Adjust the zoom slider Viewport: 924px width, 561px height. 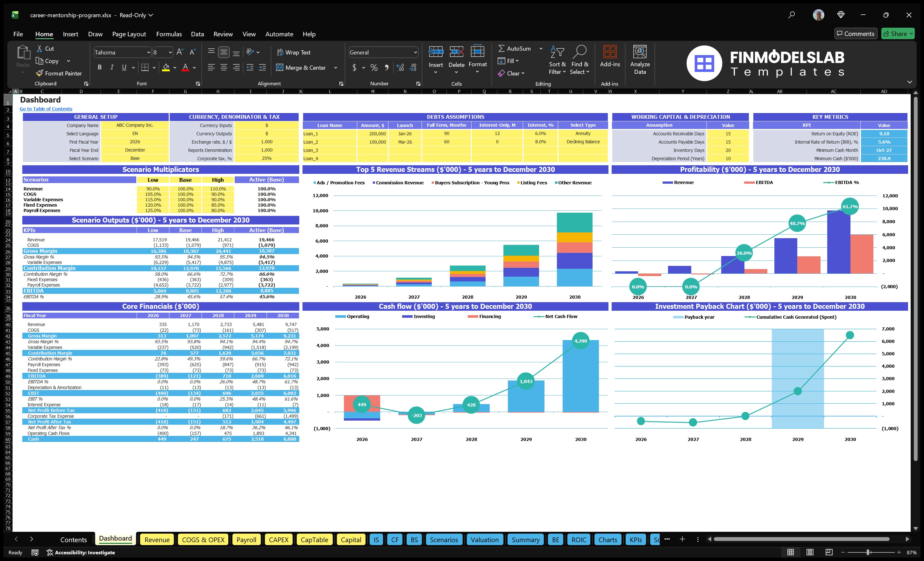(x=867, y=552)
